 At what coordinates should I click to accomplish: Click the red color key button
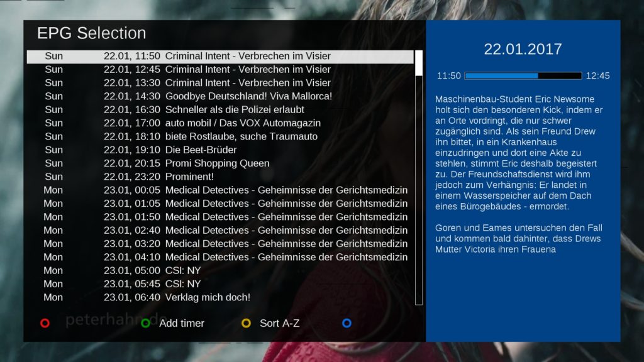[45, 324]
